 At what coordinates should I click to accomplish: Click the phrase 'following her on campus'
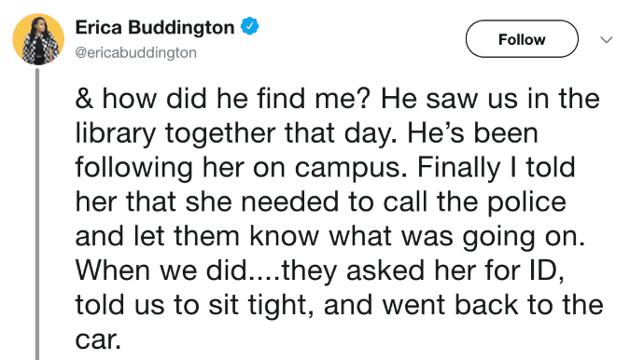241,169
